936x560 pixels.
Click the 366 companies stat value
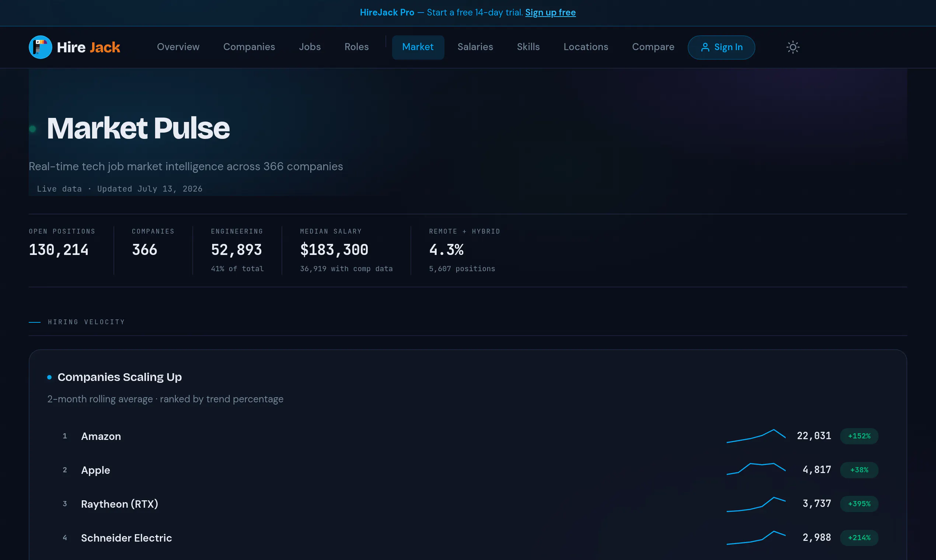coord(144,250)
